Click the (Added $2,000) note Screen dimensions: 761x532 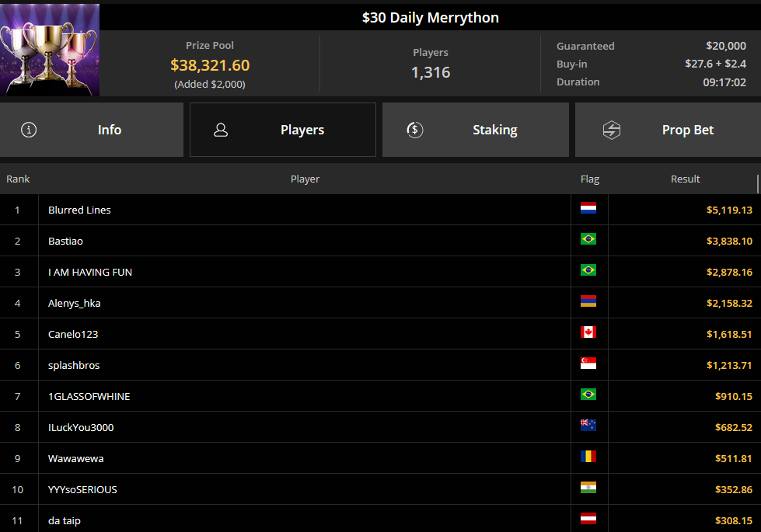click(x=210, y=84)
